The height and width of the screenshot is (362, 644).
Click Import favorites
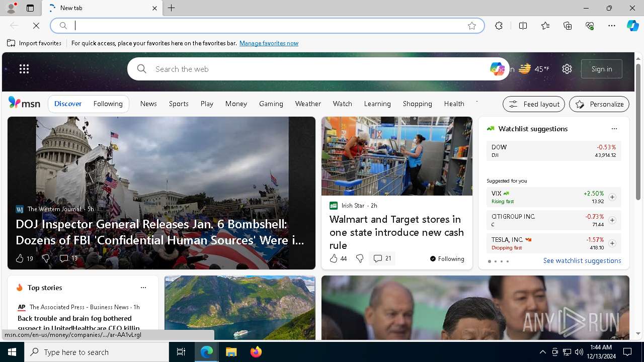point(34,43)
